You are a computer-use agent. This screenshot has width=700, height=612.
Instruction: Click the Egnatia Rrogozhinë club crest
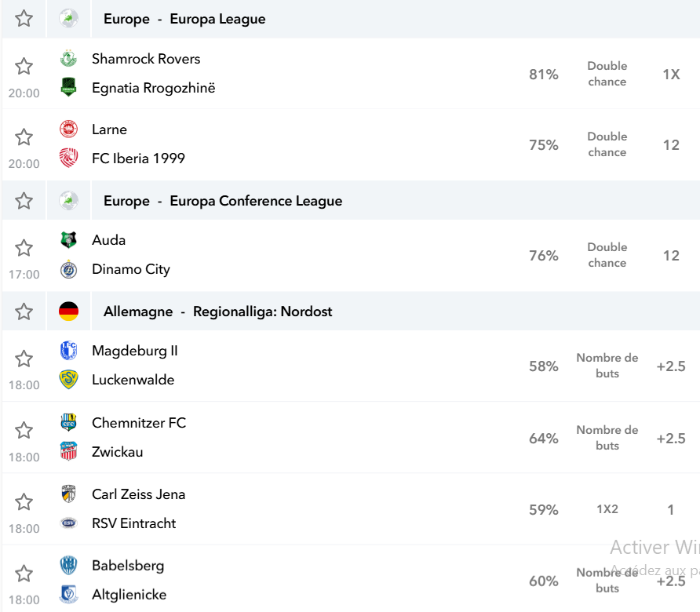[x=69, y=88]
